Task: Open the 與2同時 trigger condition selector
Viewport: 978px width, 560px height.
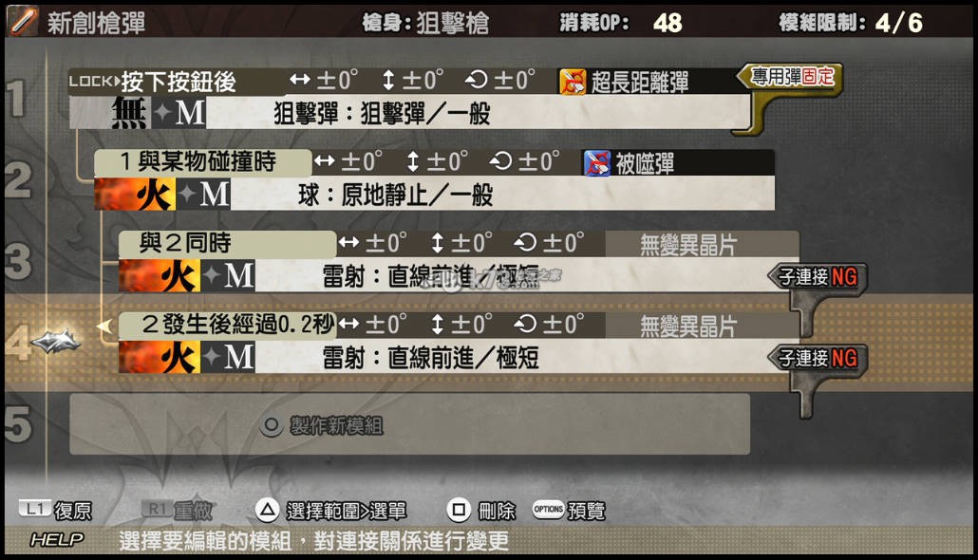Action: (228, 243)
